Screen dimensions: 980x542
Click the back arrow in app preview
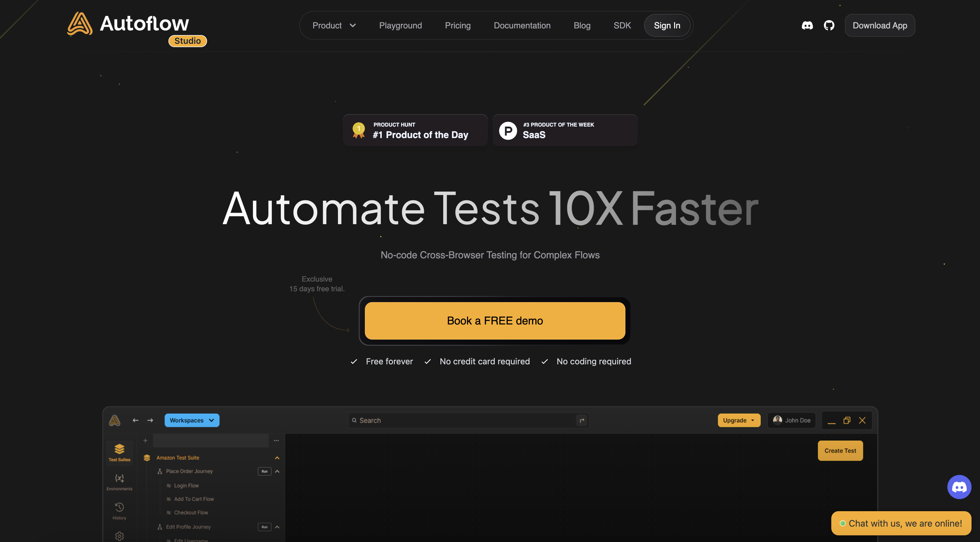pos(135,420)
